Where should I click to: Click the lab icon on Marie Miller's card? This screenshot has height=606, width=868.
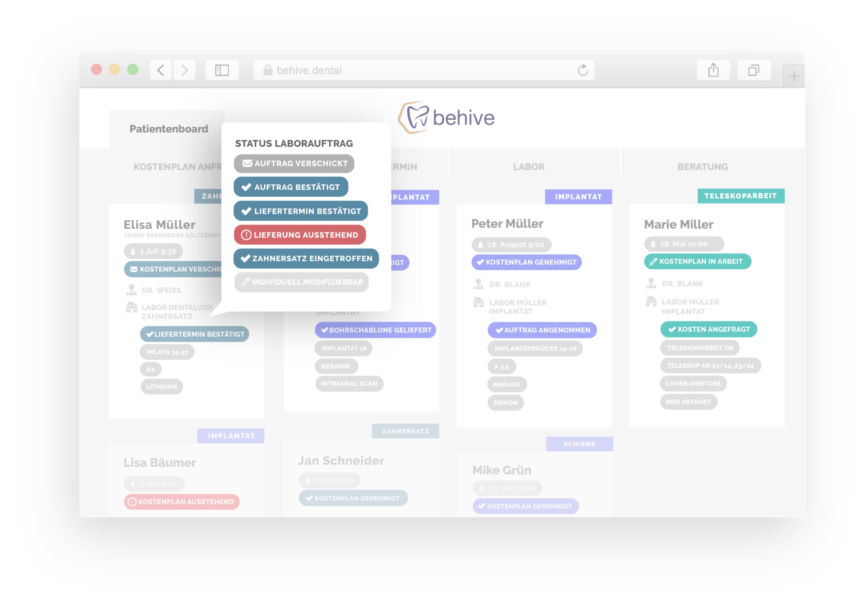tap(651, 301)
